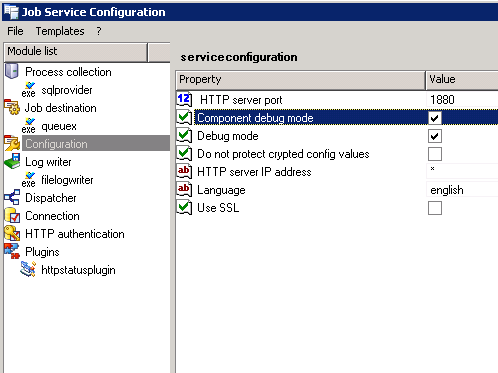Click the Dispatcher branching icon

coord(12,197)
